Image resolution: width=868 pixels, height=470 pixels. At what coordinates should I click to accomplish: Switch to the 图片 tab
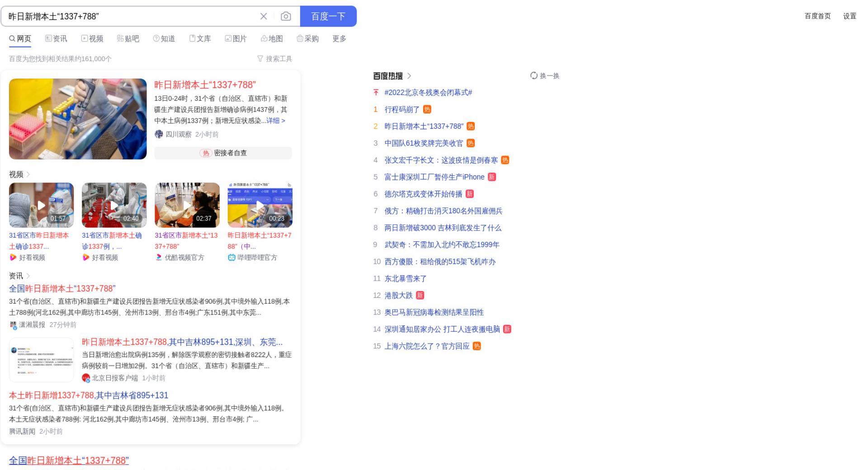pos(236,39)
